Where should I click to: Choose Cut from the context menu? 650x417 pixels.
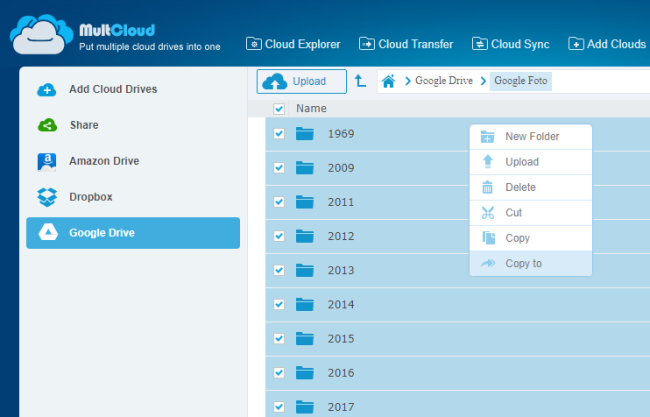point(531,213)
